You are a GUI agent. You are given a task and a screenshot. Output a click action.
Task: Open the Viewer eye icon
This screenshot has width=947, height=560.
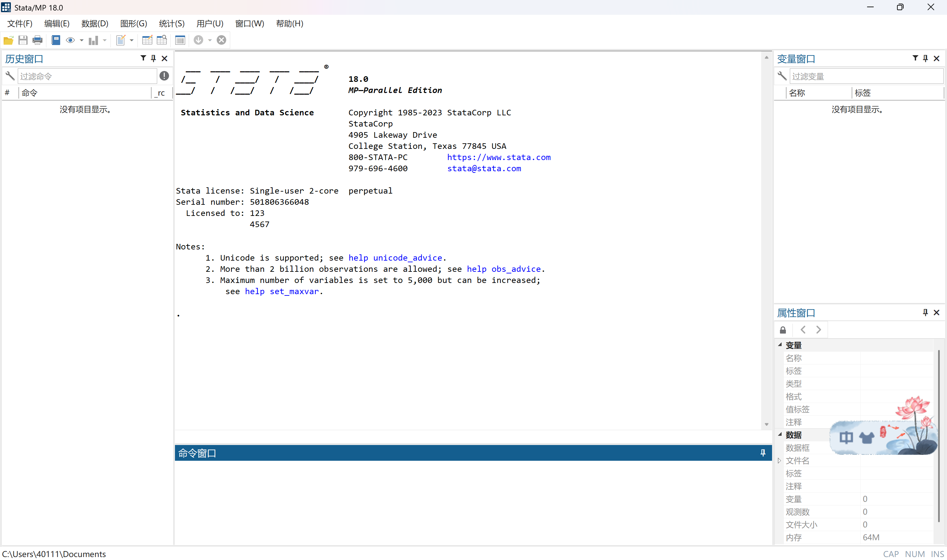click(x=70, y=40)
